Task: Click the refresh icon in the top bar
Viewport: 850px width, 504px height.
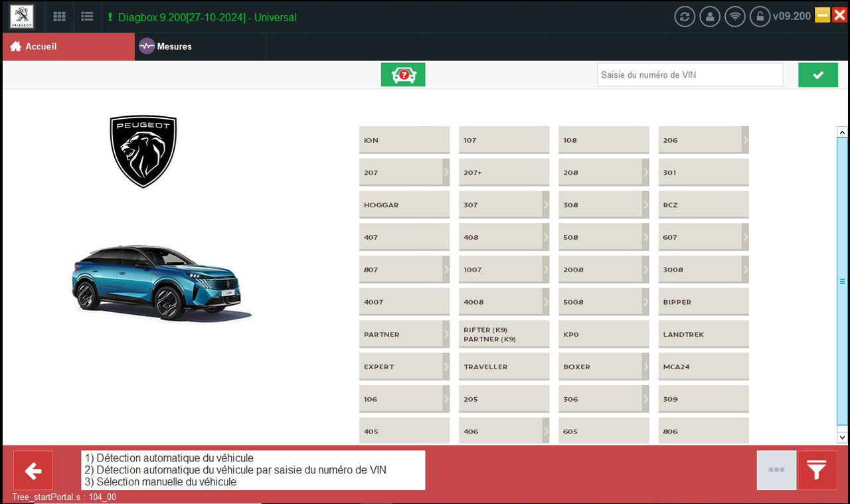Action: 685,16
